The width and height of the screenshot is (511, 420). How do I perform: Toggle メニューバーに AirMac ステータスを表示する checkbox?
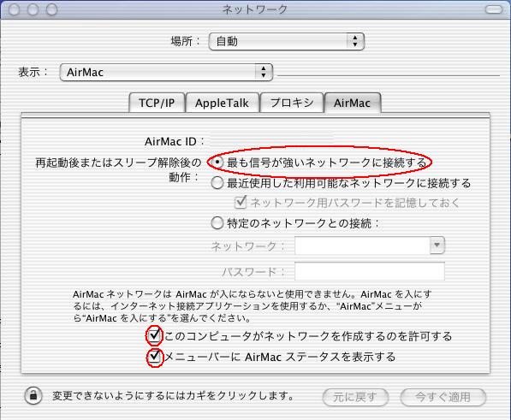click(154, 357)
